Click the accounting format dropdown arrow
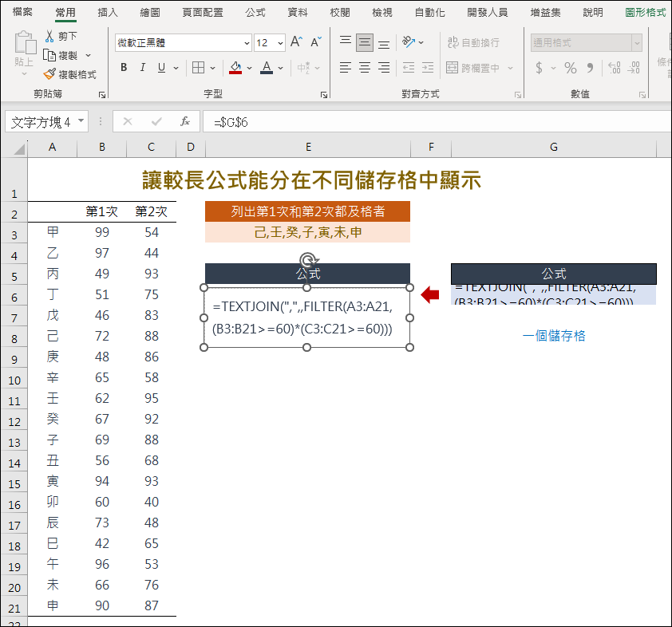The width and height of the screenshot is (672, 627). pos(553,68)
